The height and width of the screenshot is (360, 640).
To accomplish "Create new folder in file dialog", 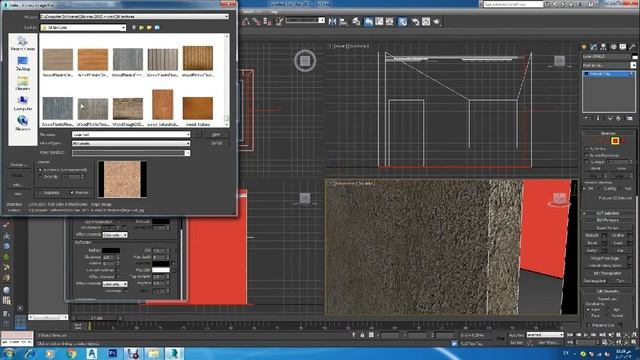I will tap(149, 27).
